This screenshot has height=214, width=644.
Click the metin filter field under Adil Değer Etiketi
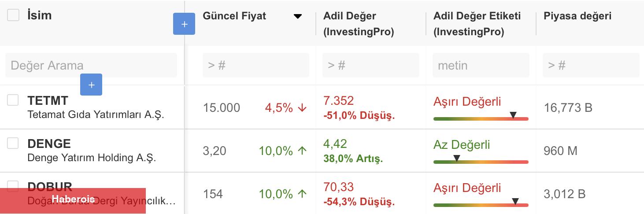coord(481,65)
